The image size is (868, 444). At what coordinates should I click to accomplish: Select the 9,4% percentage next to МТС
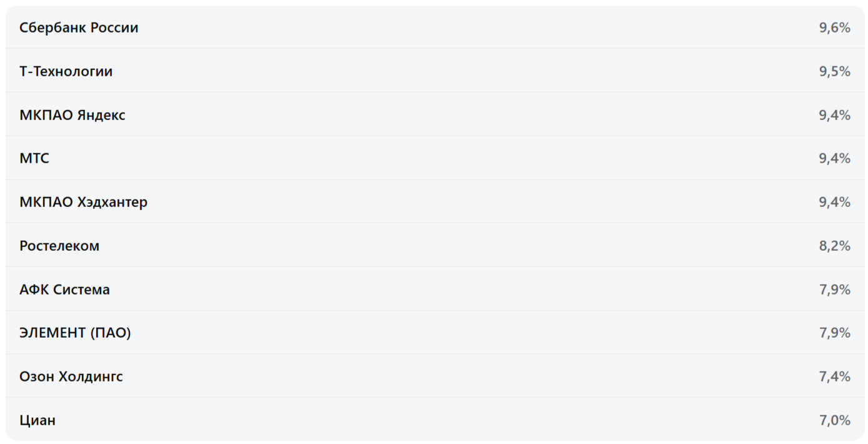(834, 158)
